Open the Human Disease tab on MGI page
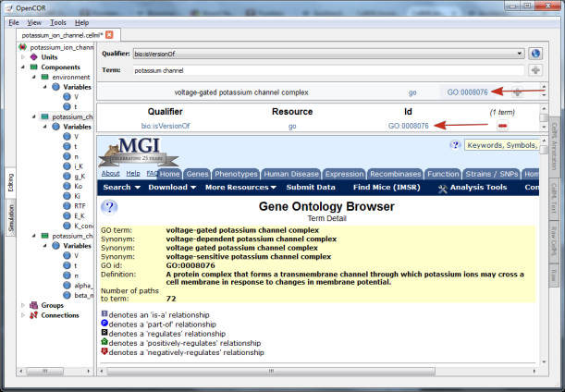This screenshot has height=392, width=565. pos(291,174)
